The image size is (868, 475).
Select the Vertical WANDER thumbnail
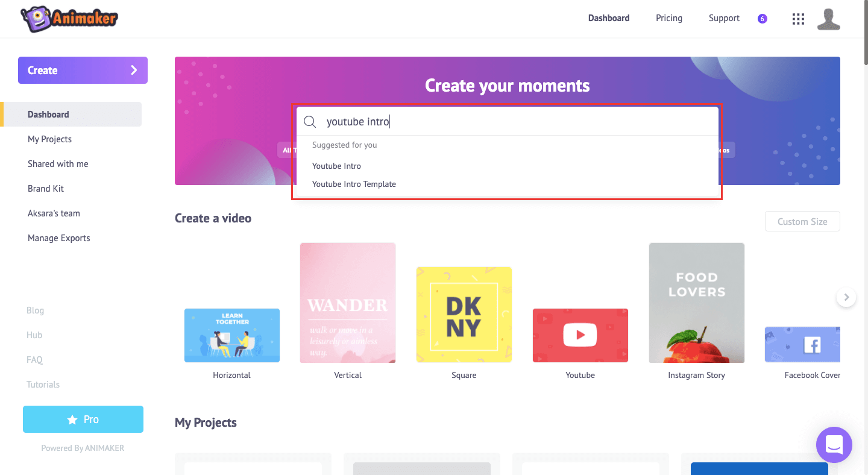(x=348, y=303)
